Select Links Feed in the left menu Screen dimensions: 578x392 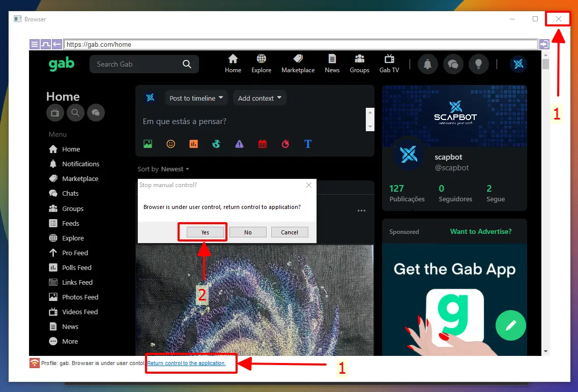tap(71, 282)
